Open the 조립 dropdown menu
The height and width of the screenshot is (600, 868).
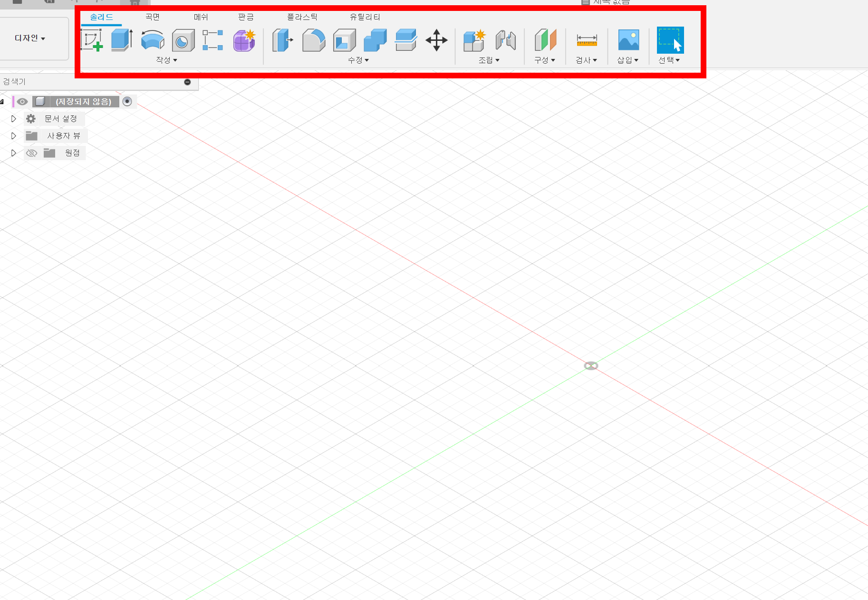pos(489,60)
